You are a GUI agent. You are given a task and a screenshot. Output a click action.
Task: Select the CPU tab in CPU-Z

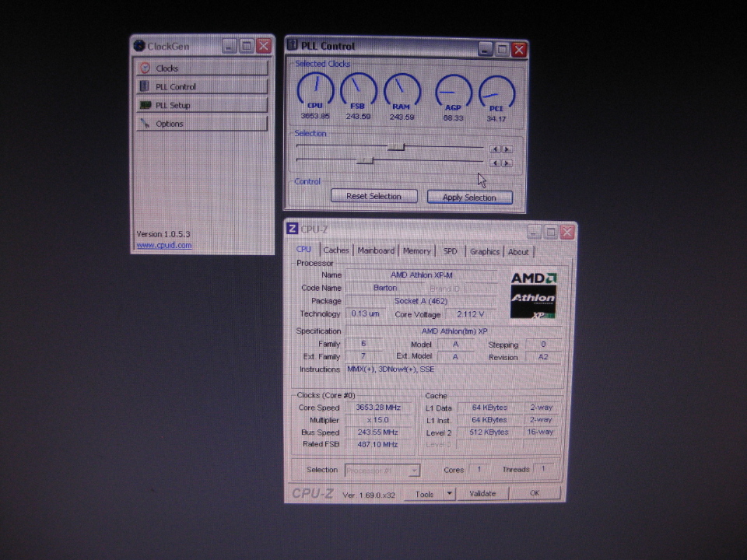click(x=303, y=249)
